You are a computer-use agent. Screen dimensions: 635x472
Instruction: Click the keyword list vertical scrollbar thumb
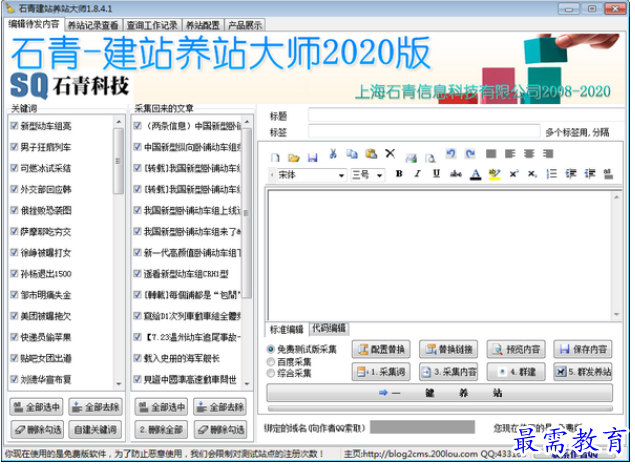(118, 161)
